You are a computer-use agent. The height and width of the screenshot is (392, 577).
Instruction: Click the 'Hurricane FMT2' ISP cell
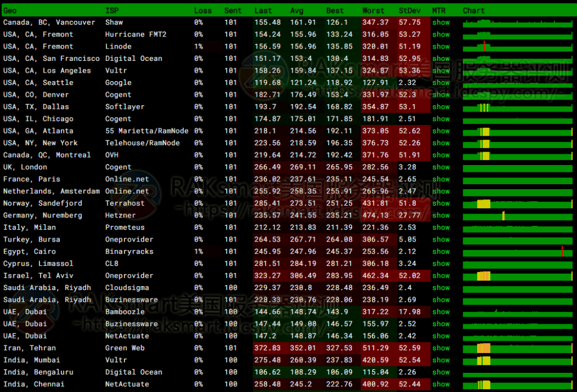pyautogui.click(x=136, y=34)
